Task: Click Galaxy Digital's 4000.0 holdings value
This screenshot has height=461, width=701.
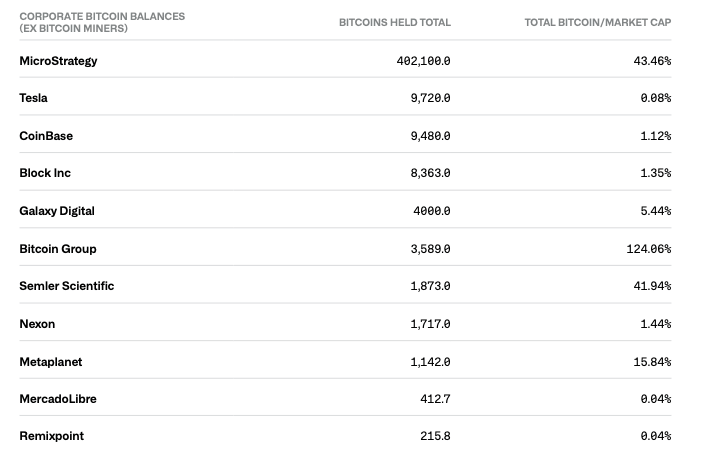Action: (432, 211)
